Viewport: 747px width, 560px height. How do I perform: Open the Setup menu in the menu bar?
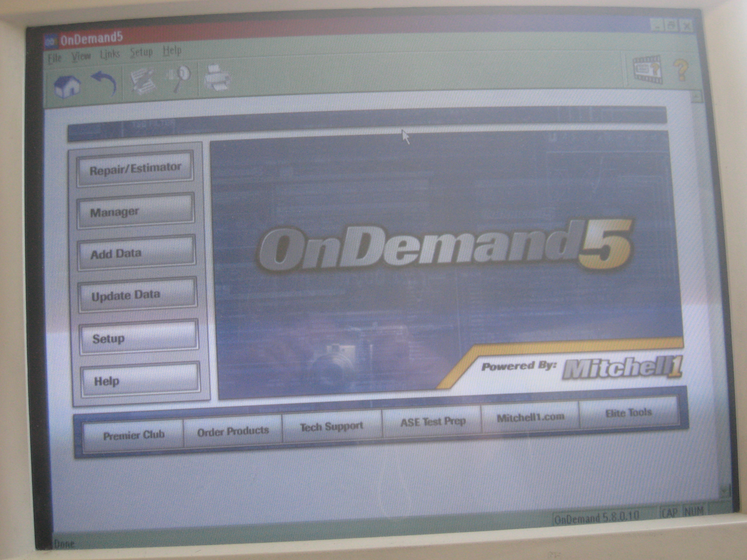click(142, 52)
